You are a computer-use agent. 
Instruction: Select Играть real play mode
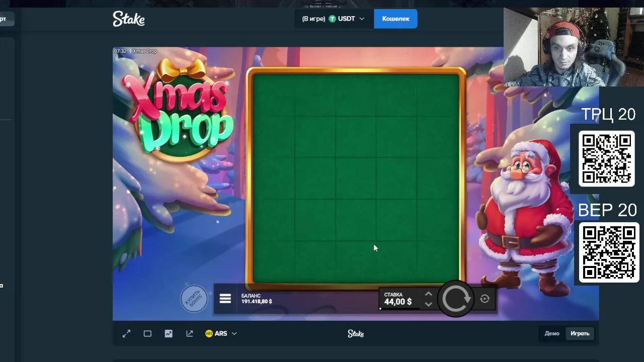coord(580,333)
